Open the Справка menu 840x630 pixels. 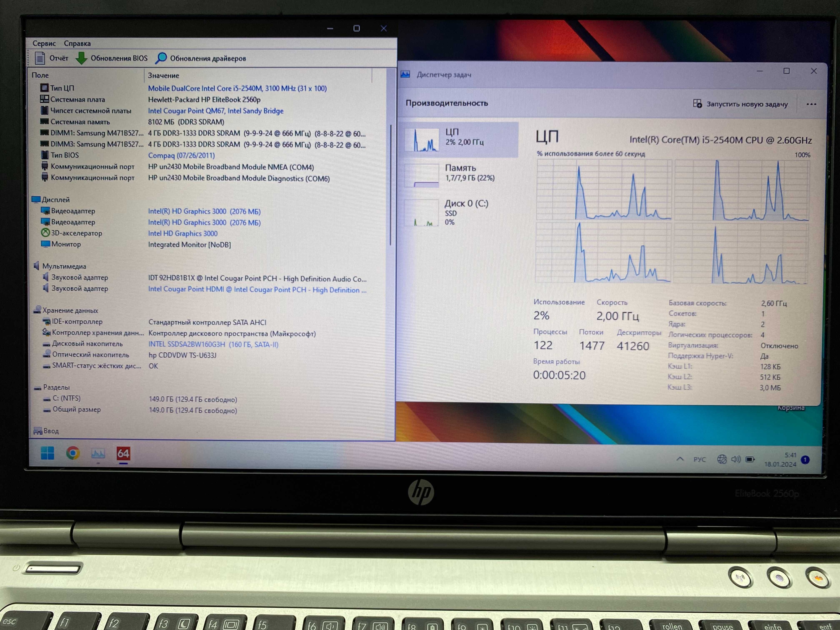click(77, 43)
